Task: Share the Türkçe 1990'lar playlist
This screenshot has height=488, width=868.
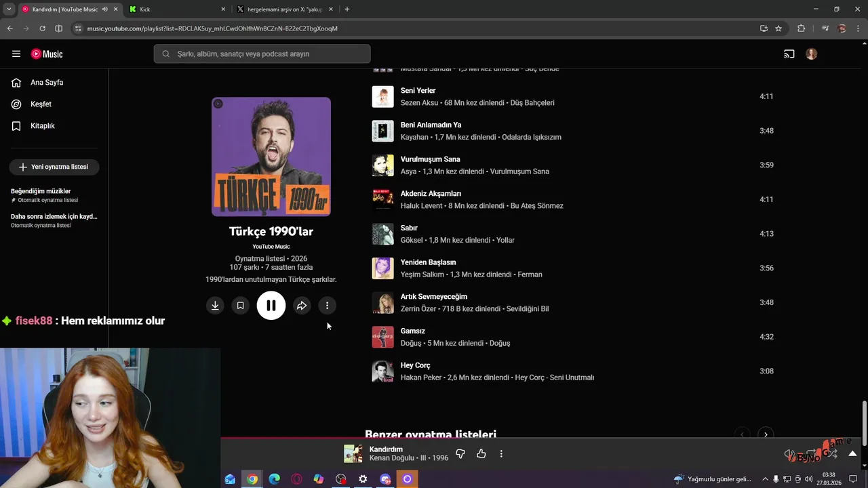Action: [x=302, y=306]
